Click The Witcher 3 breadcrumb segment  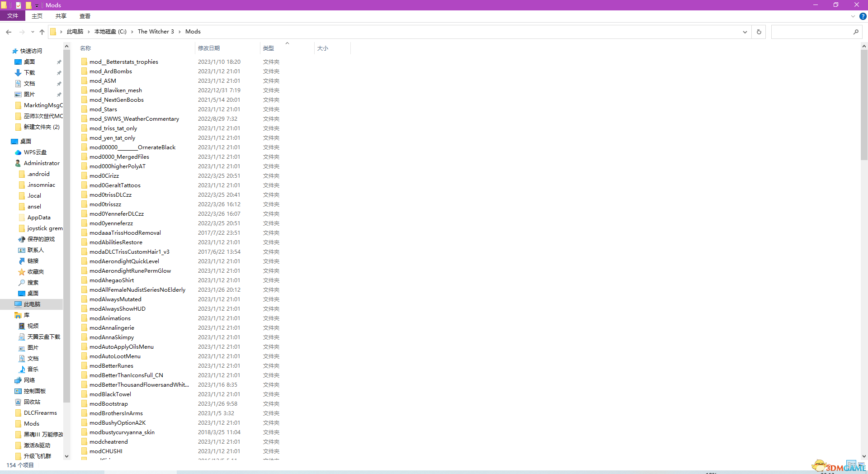[156, 32]
